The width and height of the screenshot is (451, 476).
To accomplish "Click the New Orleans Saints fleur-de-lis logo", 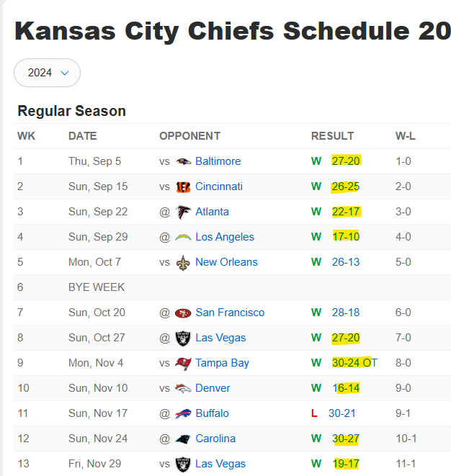I will pos(183,263).
